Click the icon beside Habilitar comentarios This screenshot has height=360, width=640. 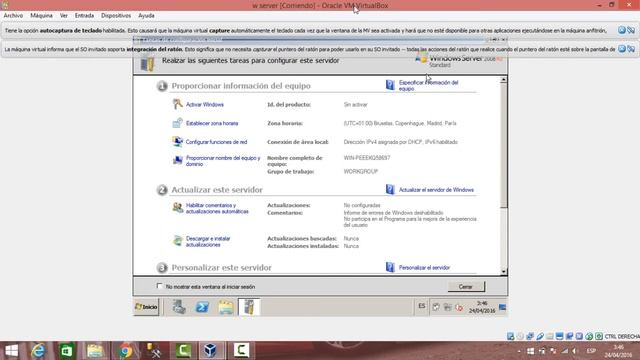pos(177,207)
